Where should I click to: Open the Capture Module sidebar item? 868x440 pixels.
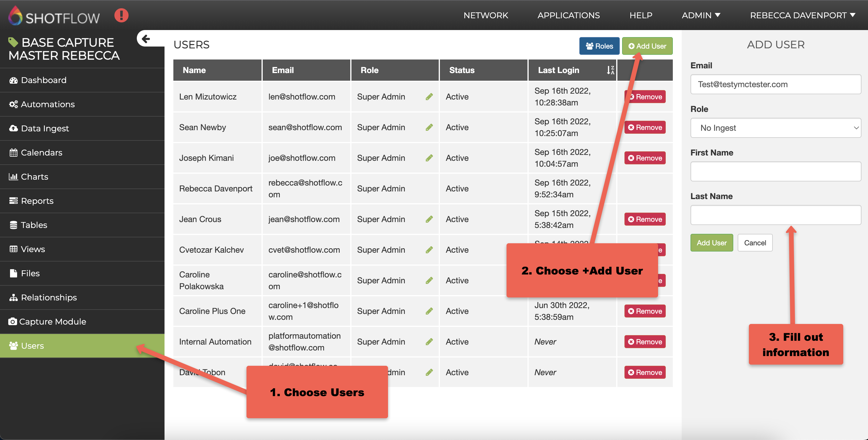pyautogui.click(x=53, y=322)
